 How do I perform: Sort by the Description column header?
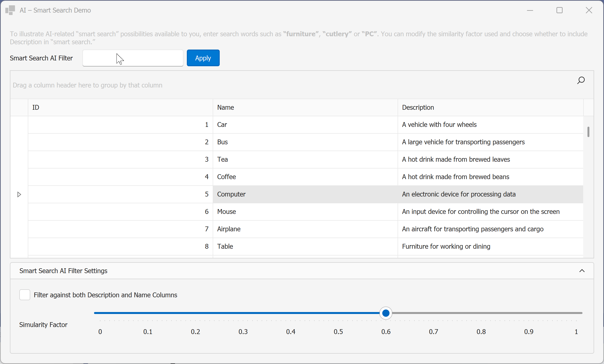pyautogui.click(x=490, y=107)
